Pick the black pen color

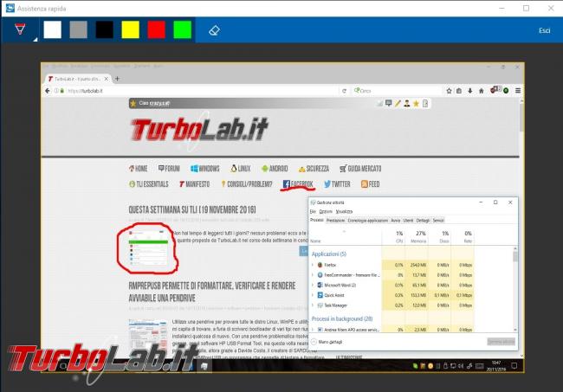tap(105, 29)
